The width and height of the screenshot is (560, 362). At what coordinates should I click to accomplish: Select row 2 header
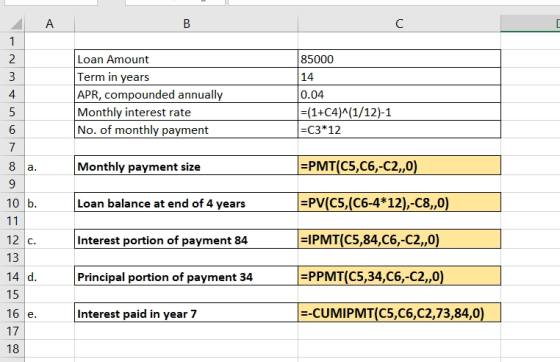12,59
